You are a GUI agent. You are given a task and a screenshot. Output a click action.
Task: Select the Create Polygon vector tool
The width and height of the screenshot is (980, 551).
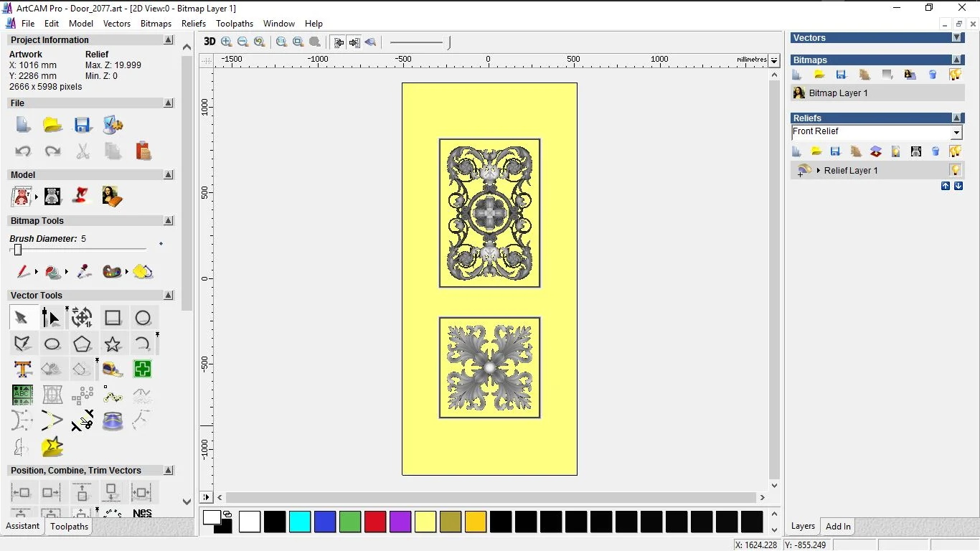(82, 343)
